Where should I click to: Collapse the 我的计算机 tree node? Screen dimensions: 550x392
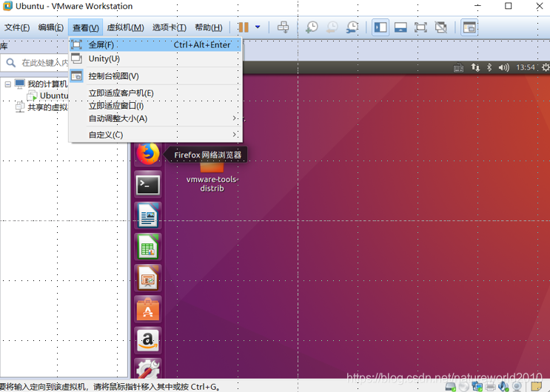(7, 84)
